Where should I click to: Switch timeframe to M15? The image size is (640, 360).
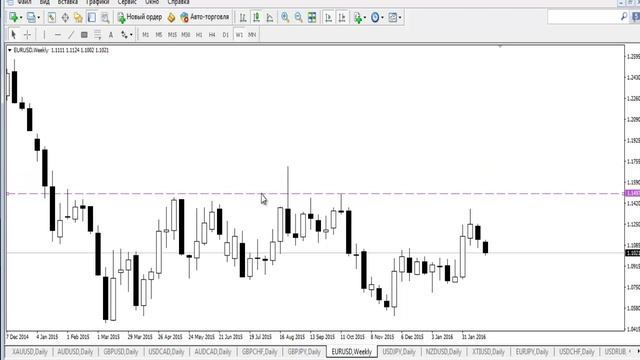(x=172, y=35)
